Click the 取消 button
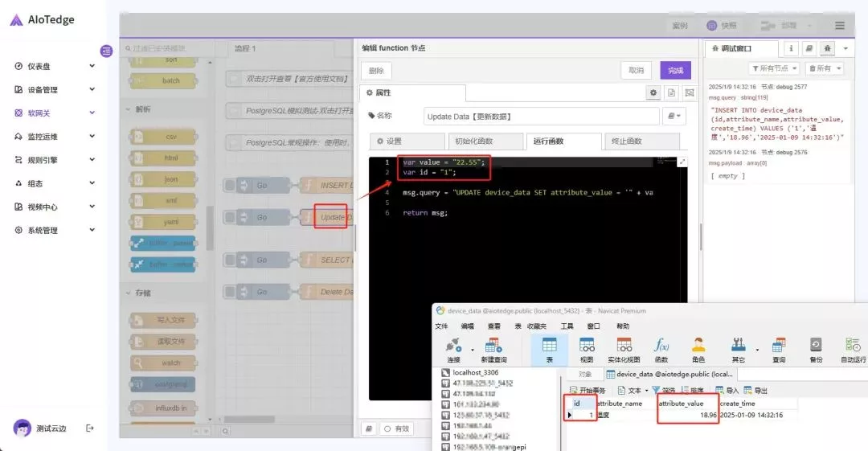868x451 pixels. (636, 70)
